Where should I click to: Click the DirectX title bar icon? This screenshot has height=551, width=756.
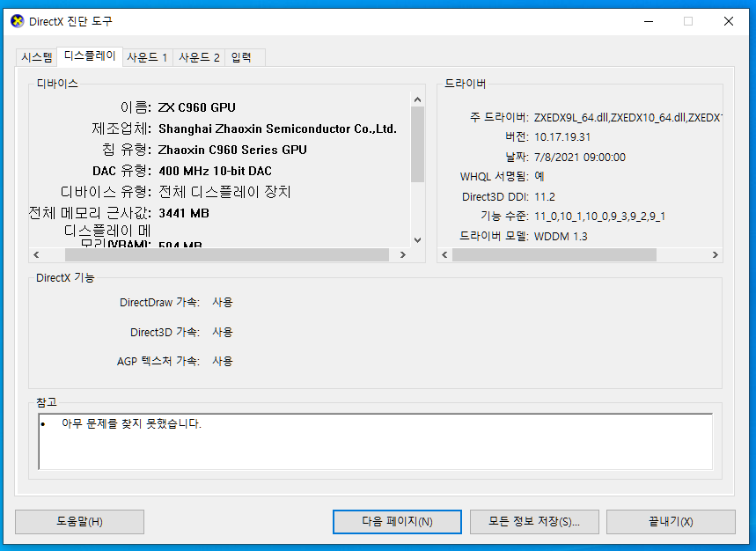pos(18,21)
